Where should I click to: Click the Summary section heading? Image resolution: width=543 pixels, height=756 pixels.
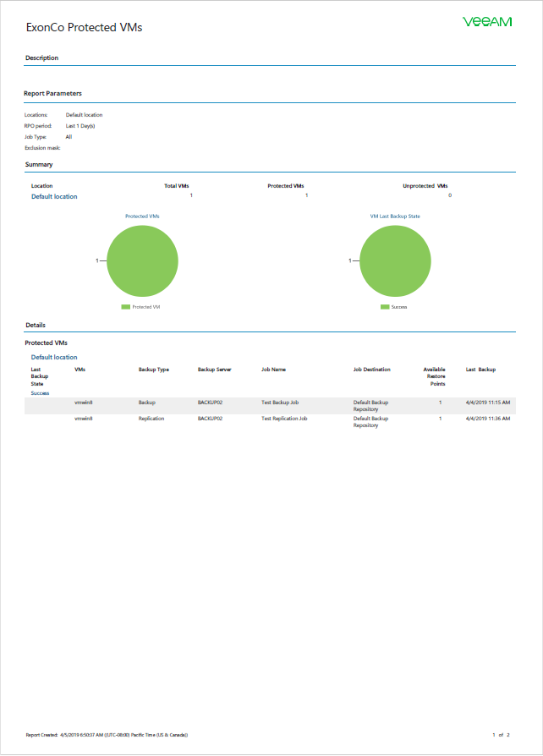click(39, 164)
